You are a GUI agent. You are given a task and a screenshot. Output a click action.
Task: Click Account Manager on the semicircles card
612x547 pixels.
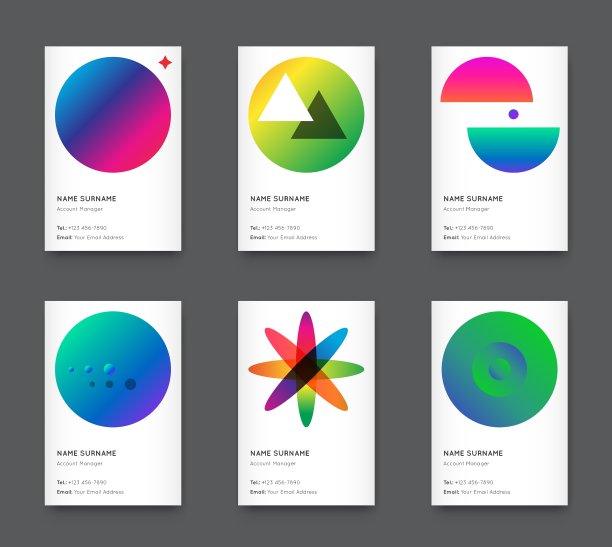(466, 209)
